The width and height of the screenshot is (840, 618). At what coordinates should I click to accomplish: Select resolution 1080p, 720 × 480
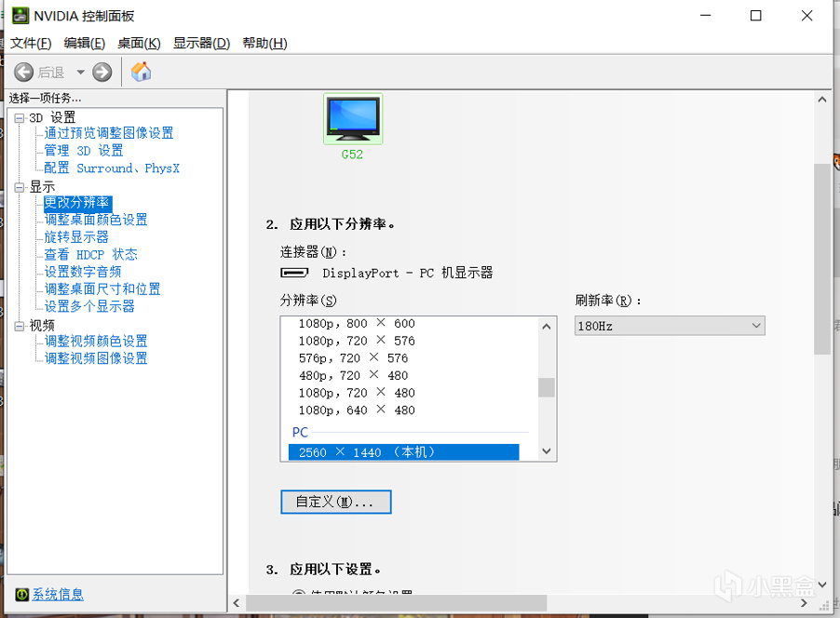357,393
